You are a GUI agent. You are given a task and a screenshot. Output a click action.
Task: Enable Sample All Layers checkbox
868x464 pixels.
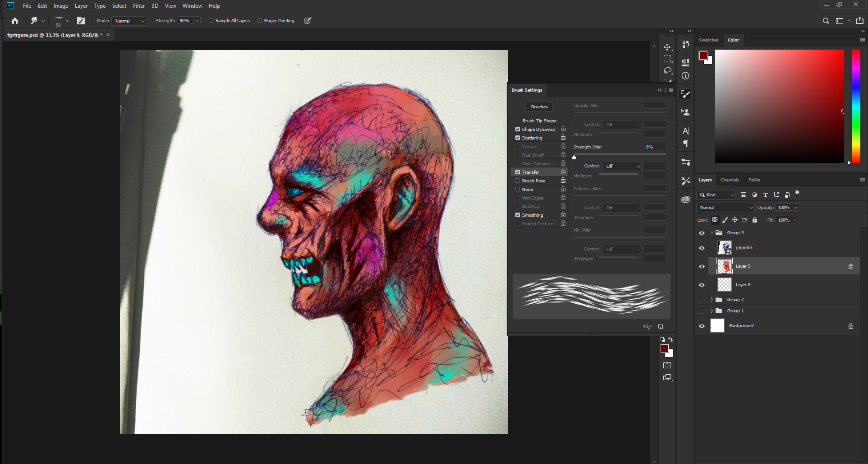pyautogui.click(x=211, y=21)
